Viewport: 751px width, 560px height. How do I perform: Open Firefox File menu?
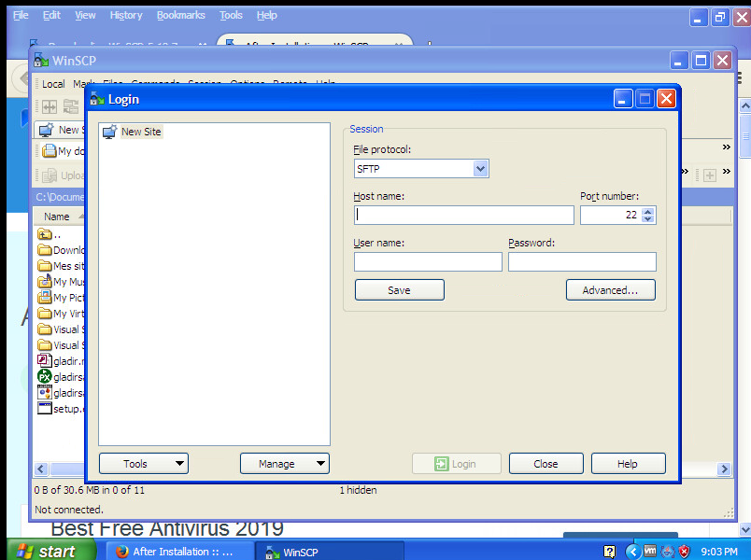pos(21,15)
